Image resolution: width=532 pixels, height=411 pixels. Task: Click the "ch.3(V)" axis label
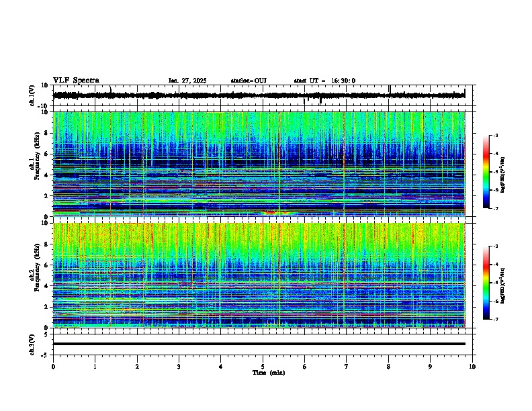(32, 345)
